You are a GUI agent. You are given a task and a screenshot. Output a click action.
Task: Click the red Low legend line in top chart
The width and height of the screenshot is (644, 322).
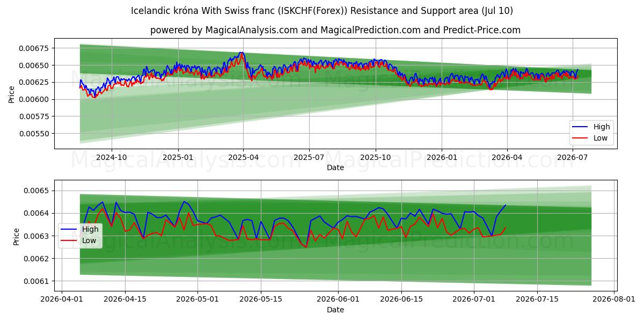(580, 138)
